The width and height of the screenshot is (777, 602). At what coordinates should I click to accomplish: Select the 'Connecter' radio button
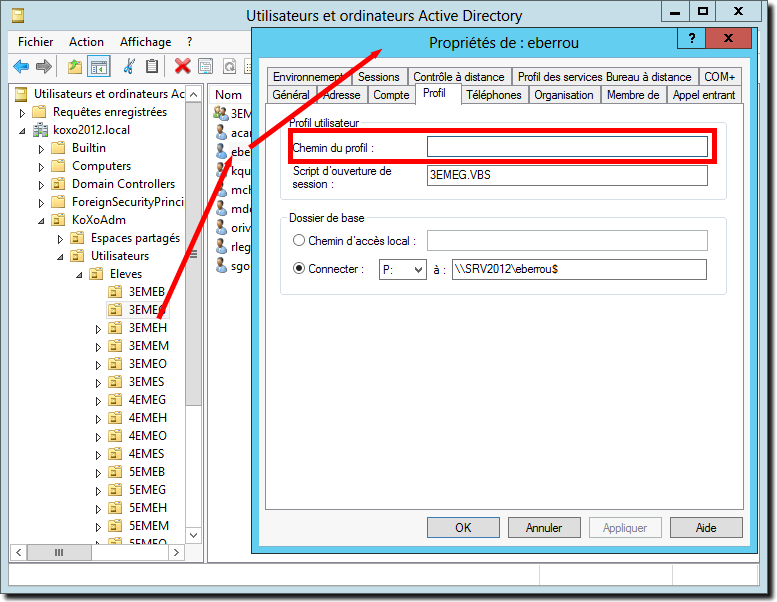point(299,269)
